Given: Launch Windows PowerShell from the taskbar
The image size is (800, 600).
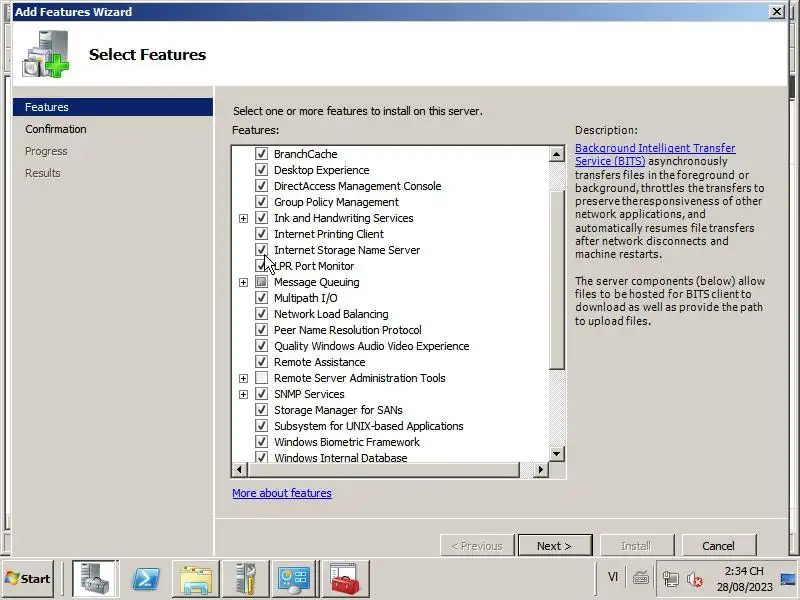Looking at the screenshot, I should point(146,579).
